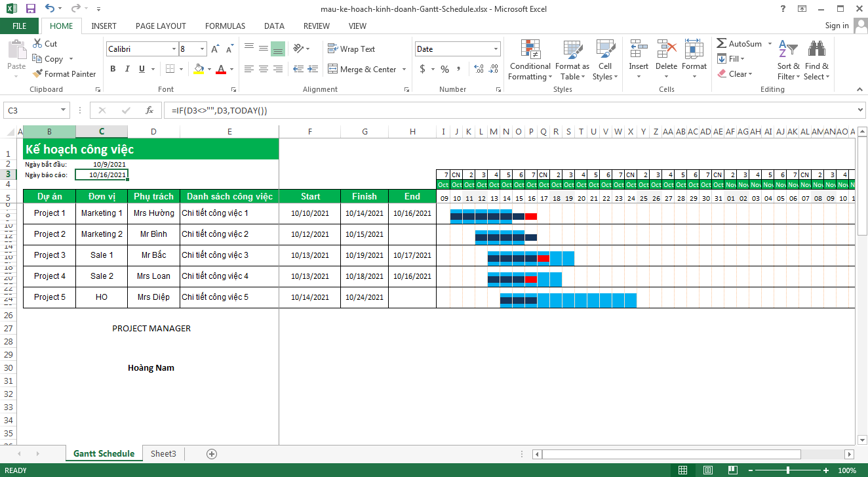Switch to the FORMULAS tab
This screenshot has height=477, width=868.
(225, 26)
